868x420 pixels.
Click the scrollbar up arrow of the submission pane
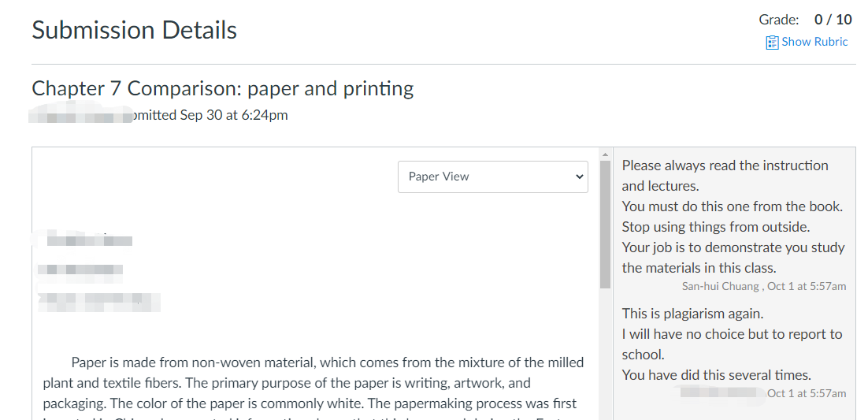pyautogui.click(x=605, y=154)
